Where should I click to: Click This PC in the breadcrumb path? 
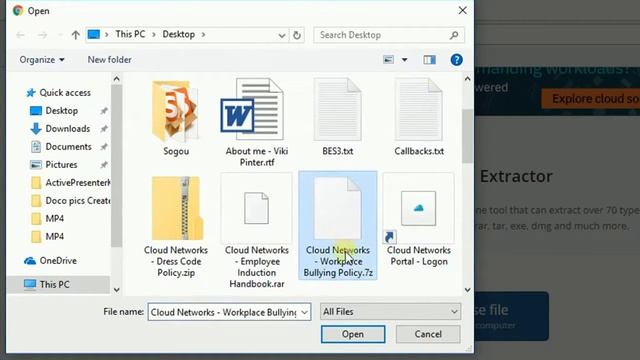[130, 34]
